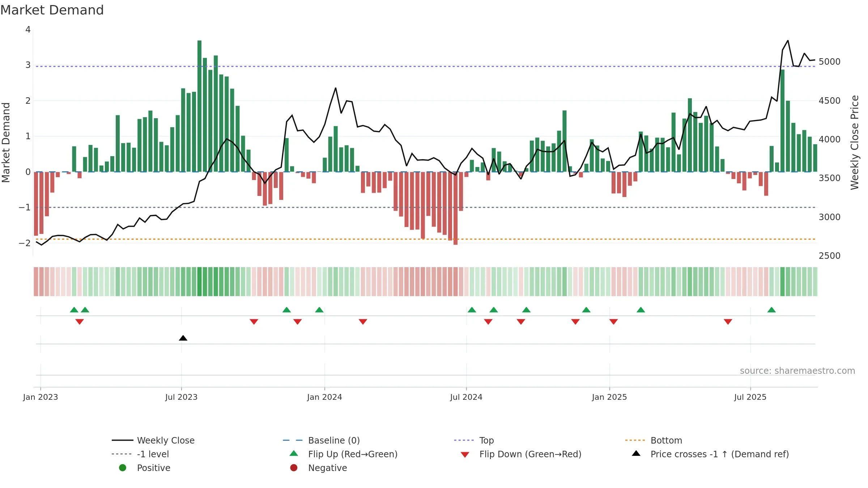The width and height of the screenshot is (868, 488).
Task: Click the Jul 2023 x-axis label
Action: point(181,397)
